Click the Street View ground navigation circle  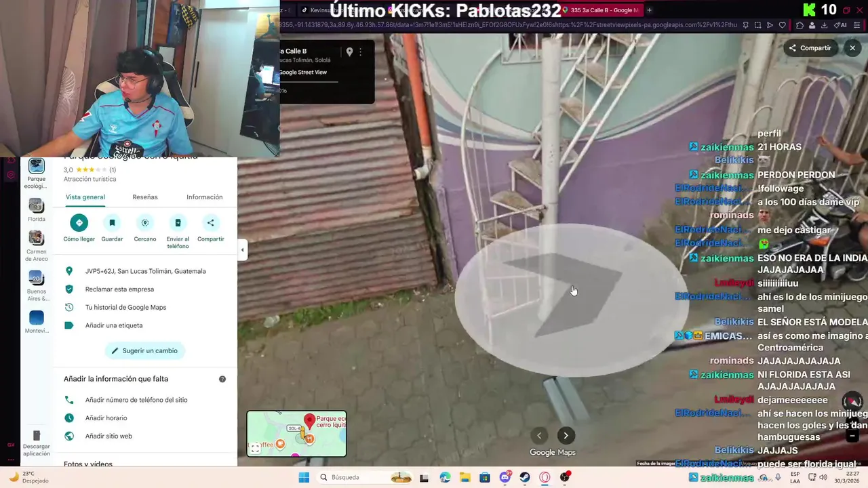coord(571,300)
